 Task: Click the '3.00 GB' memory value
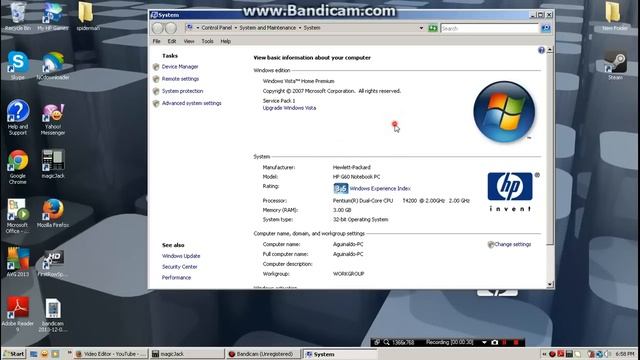[342, 210]
